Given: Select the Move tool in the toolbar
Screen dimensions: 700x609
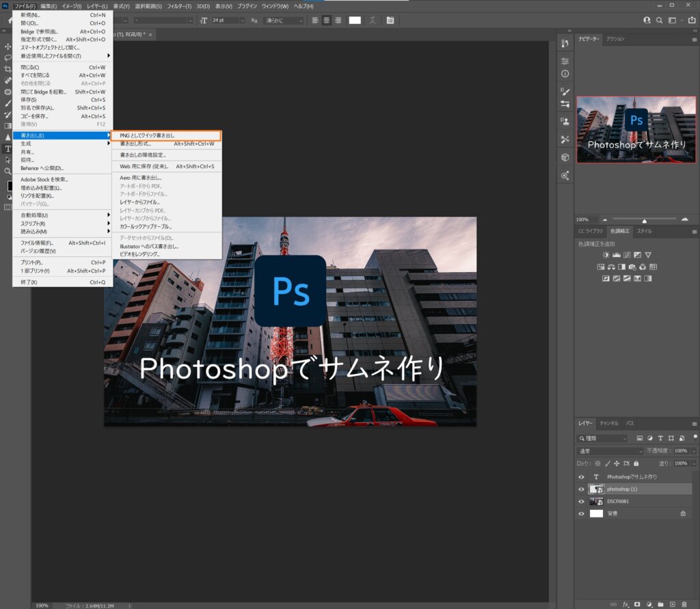Looking at the screenshot, I should [8, 46].
